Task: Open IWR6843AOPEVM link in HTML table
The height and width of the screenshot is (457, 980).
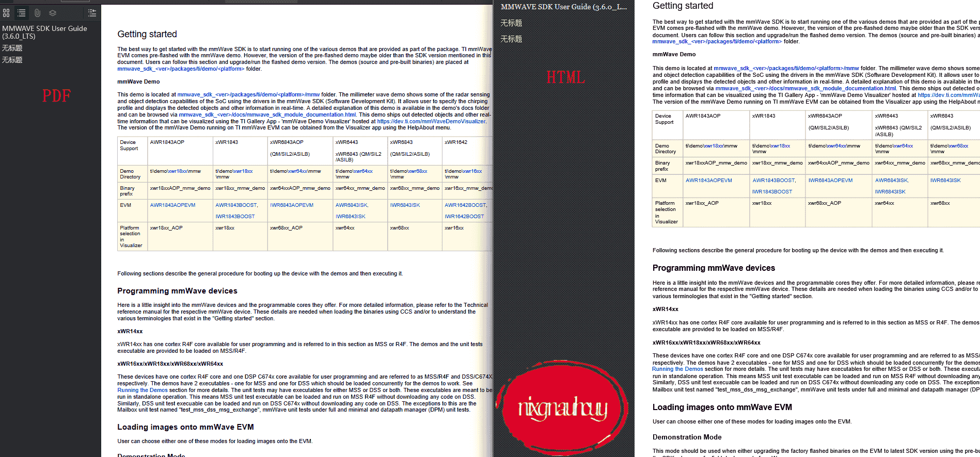Action: (830, 181)
